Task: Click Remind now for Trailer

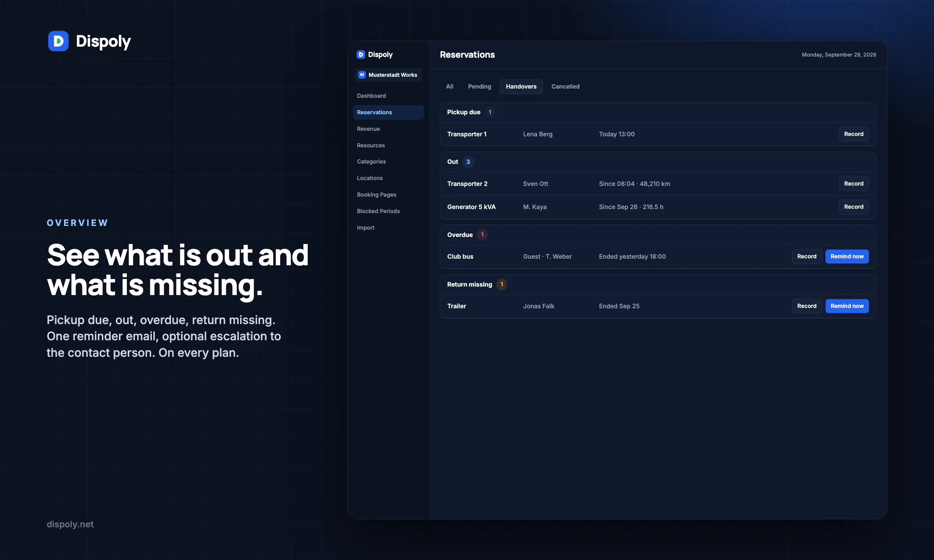Action: [847, 306]
